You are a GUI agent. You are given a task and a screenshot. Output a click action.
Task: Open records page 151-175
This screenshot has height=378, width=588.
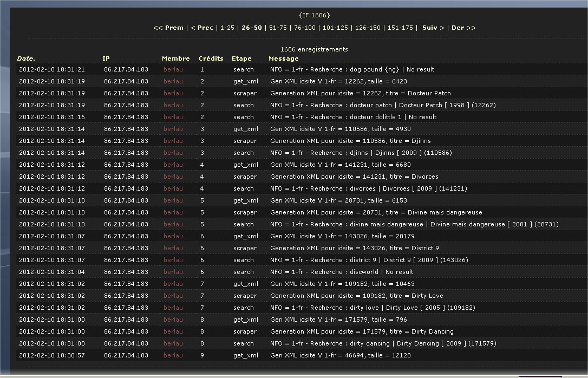400,28
